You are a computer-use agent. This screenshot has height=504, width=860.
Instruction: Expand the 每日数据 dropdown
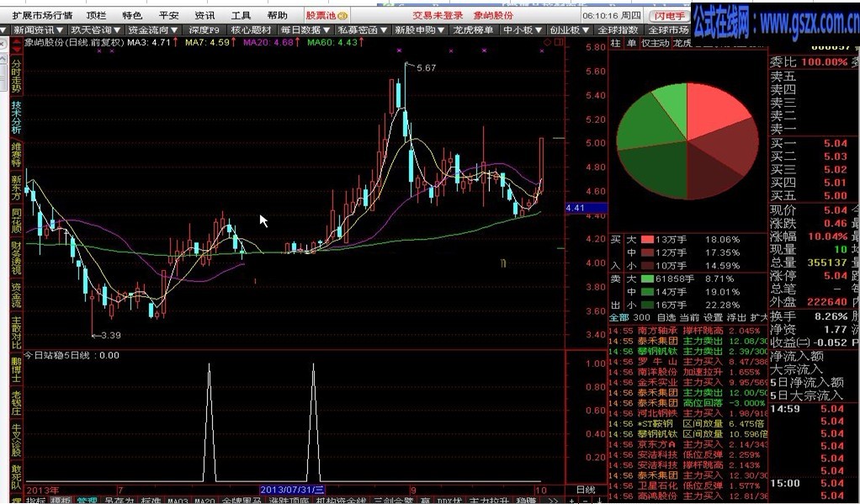[x=305, y=29]
